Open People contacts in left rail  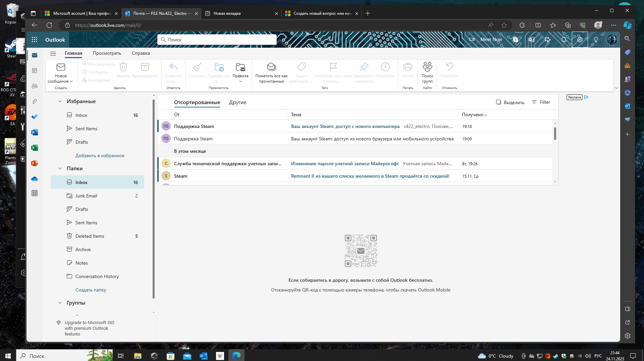click(x=35, y=86)
